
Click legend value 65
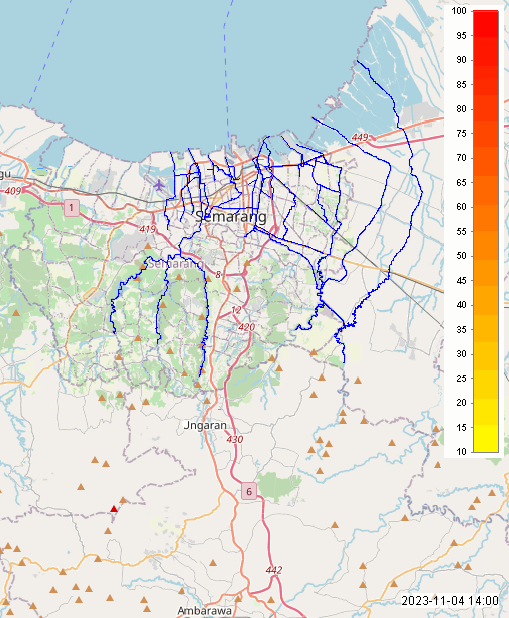462,182
